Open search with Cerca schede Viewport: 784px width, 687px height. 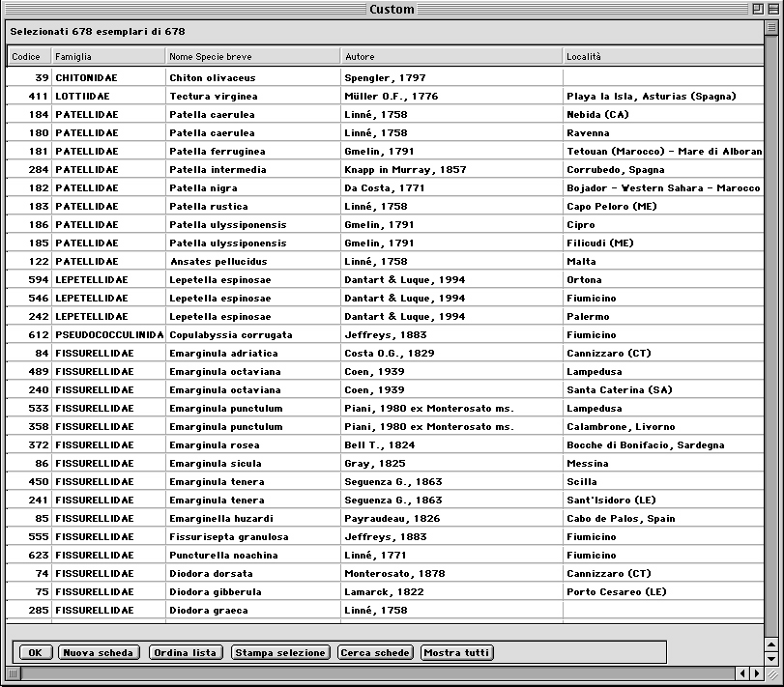pos(376,653)
